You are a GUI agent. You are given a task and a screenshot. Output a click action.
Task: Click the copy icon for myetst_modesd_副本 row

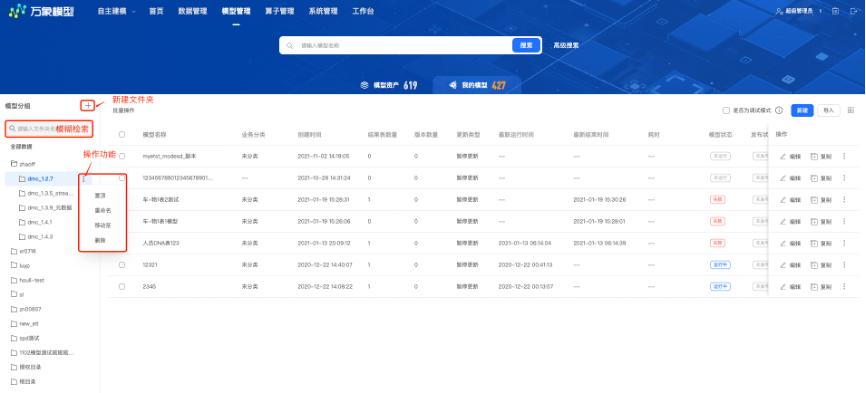(814, 156)
